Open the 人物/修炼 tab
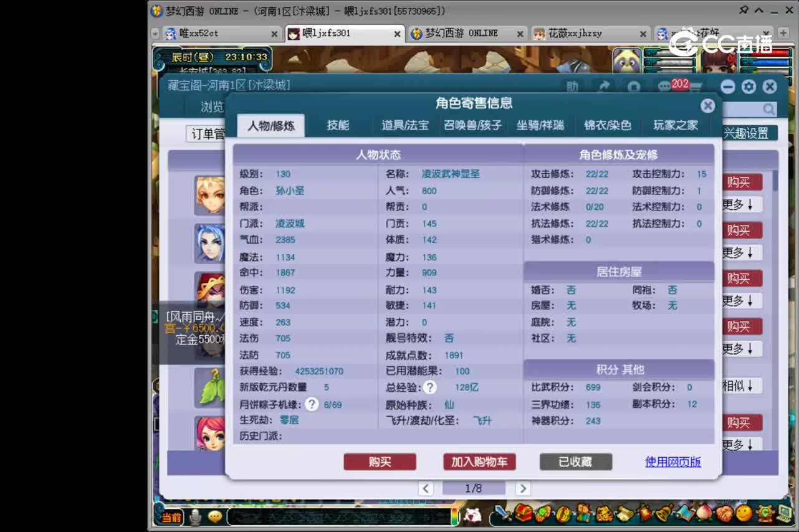This screenshot has height=532, width=799. (270, 125)
